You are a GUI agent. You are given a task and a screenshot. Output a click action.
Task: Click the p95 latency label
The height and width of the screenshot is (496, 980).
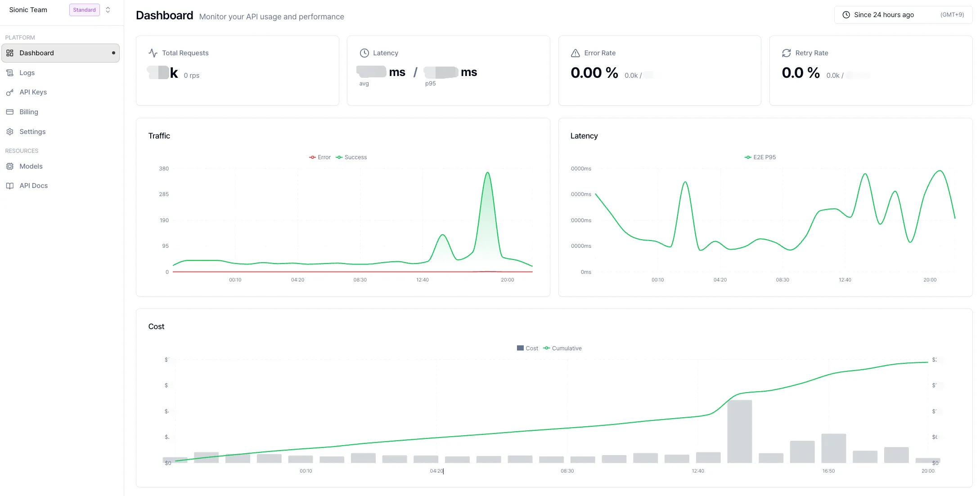click(431, 84)
